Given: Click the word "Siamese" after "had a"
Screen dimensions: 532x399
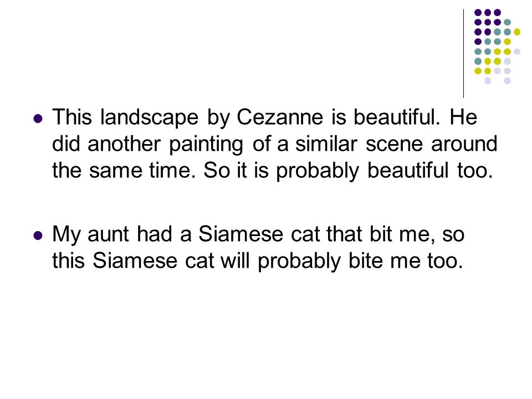Looking at the screenshot, I should click(241, 234).
